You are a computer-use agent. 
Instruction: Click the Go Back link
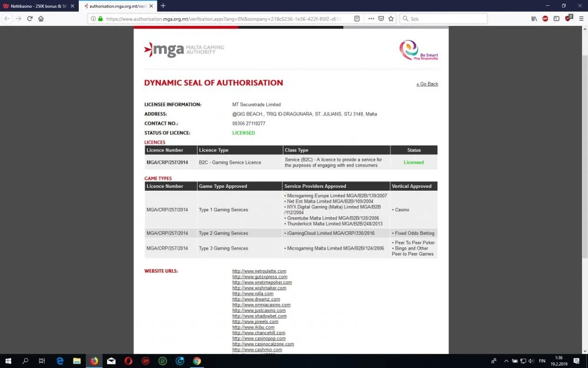(427, 84)
